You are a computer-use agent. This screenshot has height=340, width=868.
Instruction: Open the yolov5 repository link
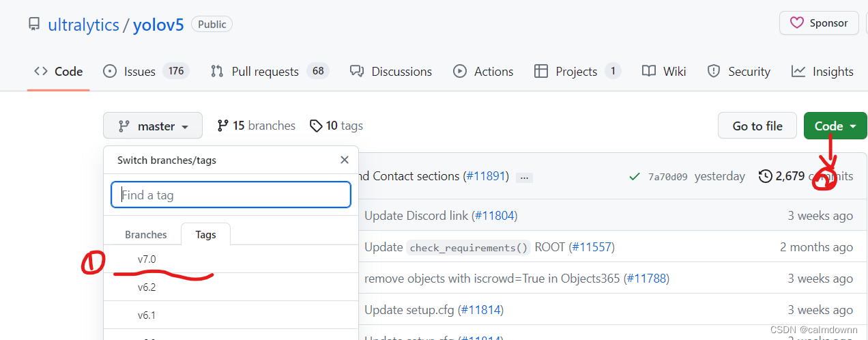point(158,25)
